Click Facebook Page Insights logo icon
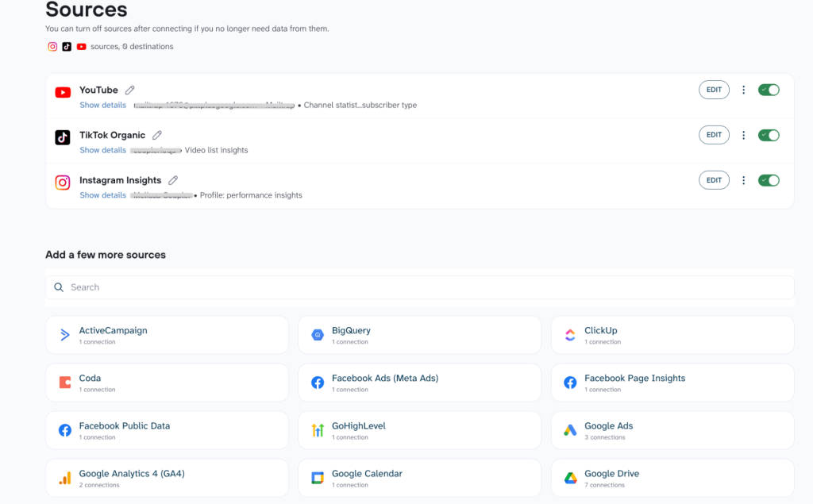 (570, 383)
